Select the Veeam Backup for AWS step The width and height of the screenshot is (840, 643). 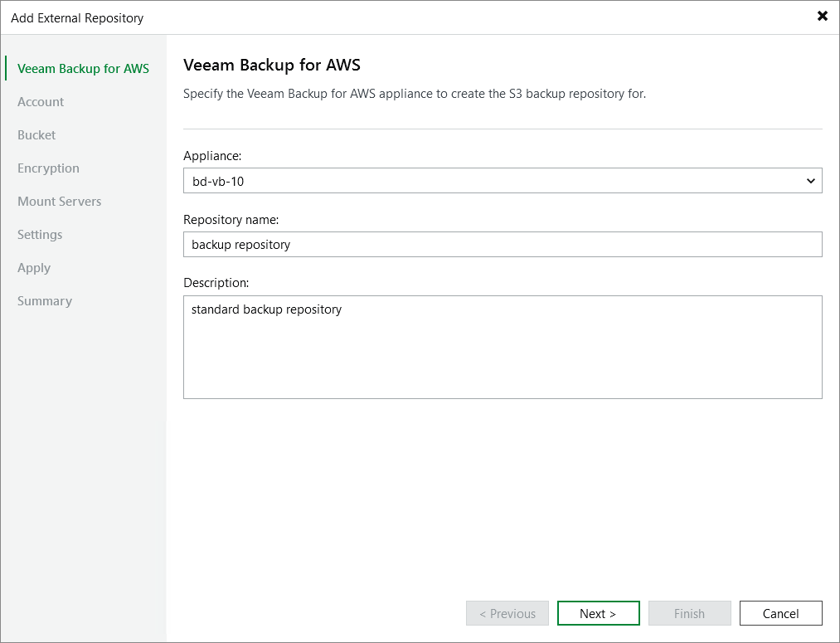tap(83, 69)
